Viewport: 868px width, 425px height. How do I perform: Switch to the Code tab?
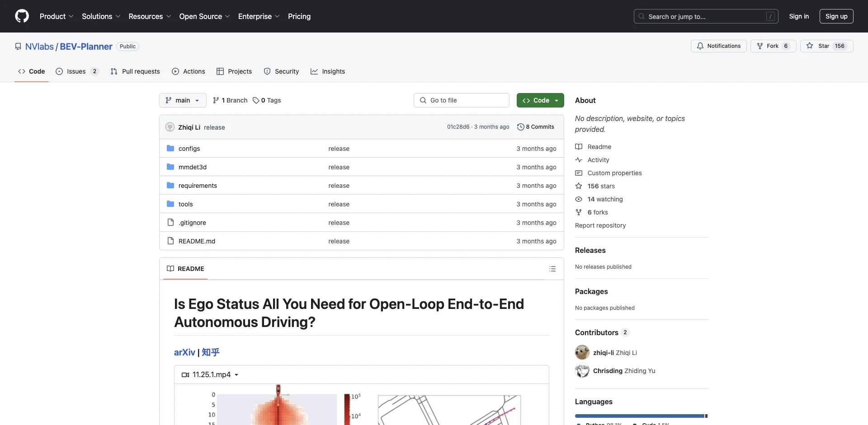tap(31, 71)
